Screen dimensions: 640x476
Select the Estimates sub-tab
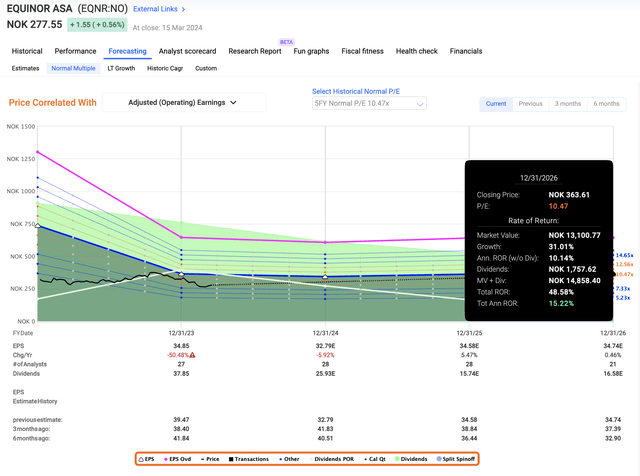point(25,68)
